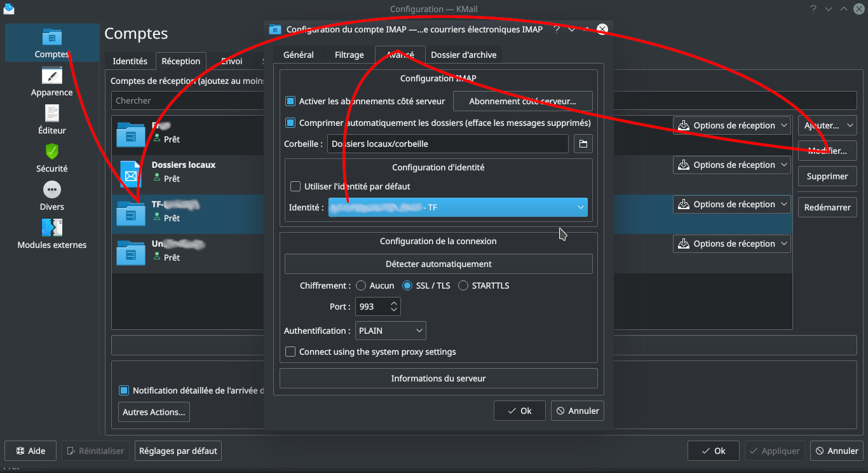The width and height of the screenshot is (868, 473).
Task: Switch to the Filtrage tab
Action: (349, 55)
